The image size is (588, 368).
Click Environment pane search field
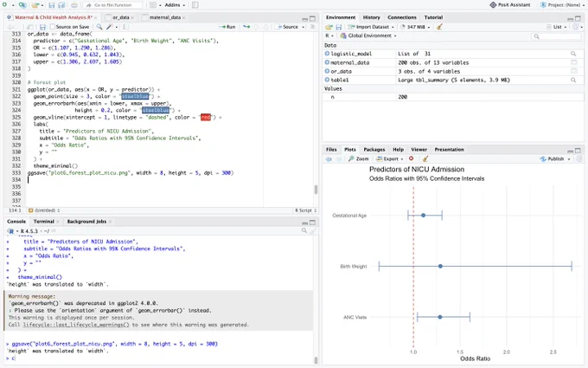pos(557,36)
